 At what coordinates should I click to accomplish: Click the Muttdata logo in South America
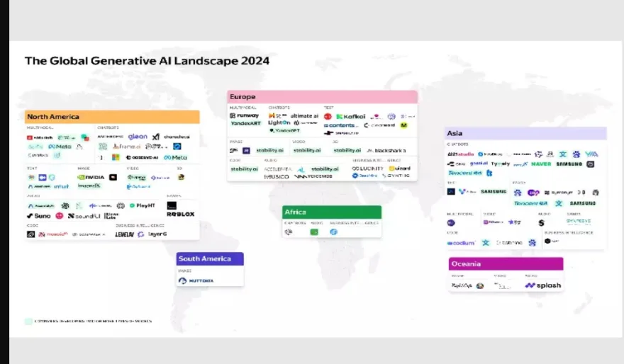196,281
